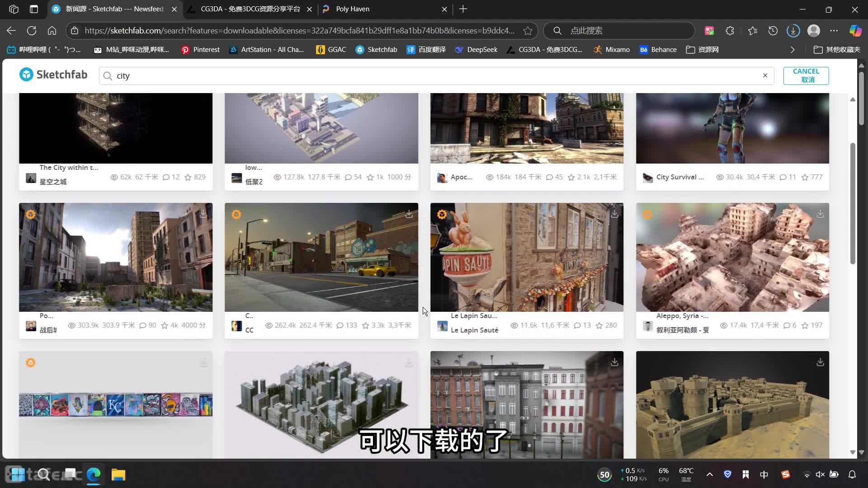Download icon on Le Lapin Sauté model
Viewport: 868px width, 488px height.
(x=614, y=214)
